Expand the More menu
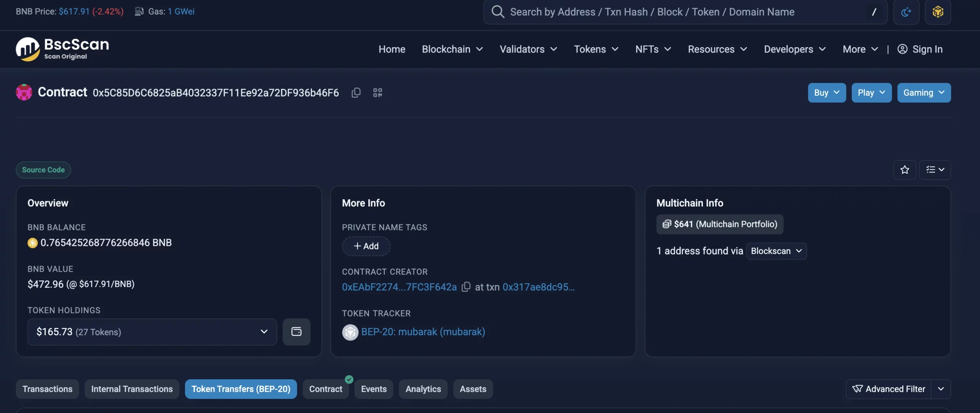Screen dimensions: 980x413 [860, 49]
